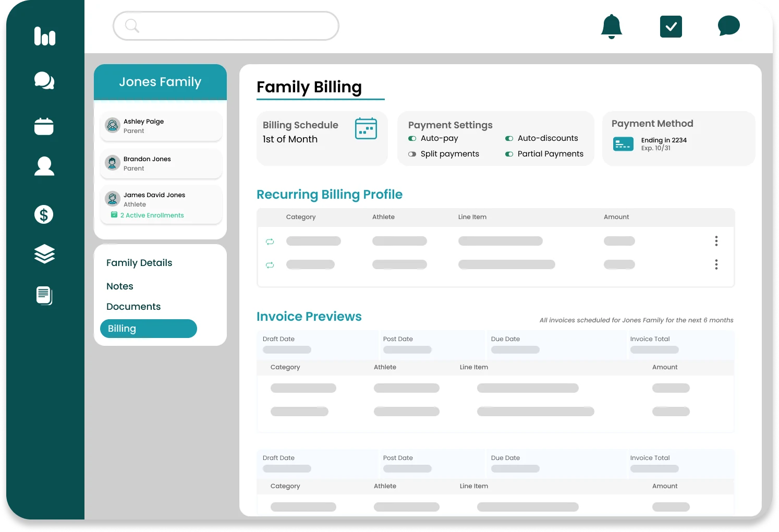The width and height of the screenshot is (779, 532).
Task: Click the Billing Schedule calendar icon
Action: [x=366, y=128]
